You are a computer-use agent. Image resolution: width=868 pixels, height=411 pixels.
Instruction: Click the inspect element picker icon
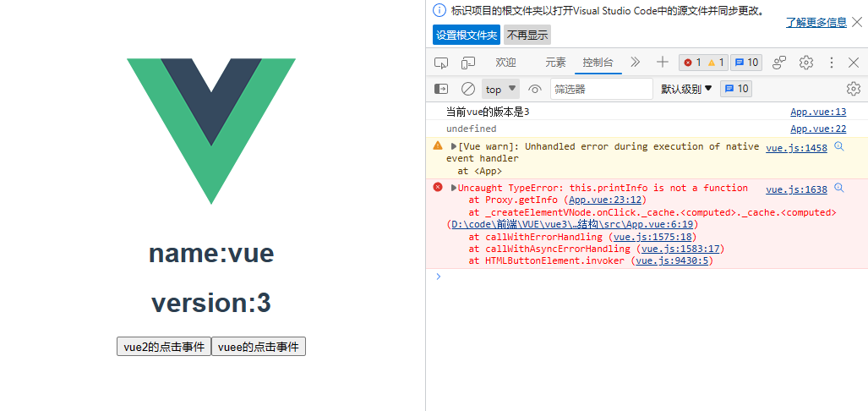[440, 63]
